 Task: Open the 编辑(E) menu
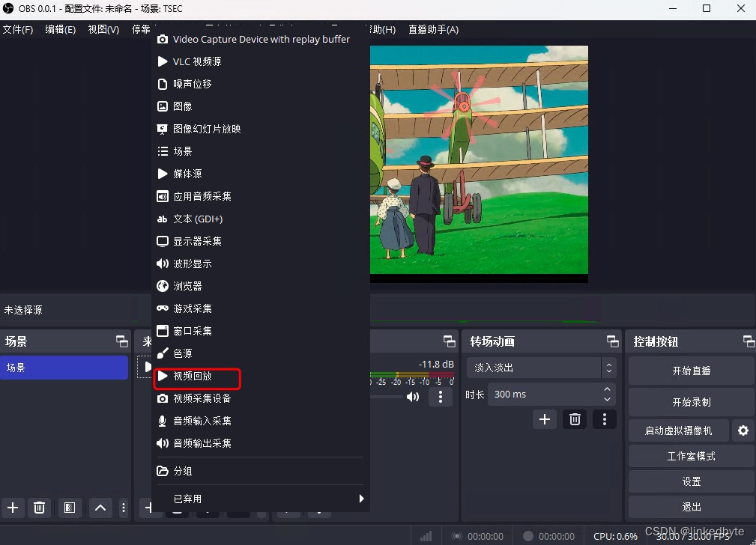click(60, 29)
